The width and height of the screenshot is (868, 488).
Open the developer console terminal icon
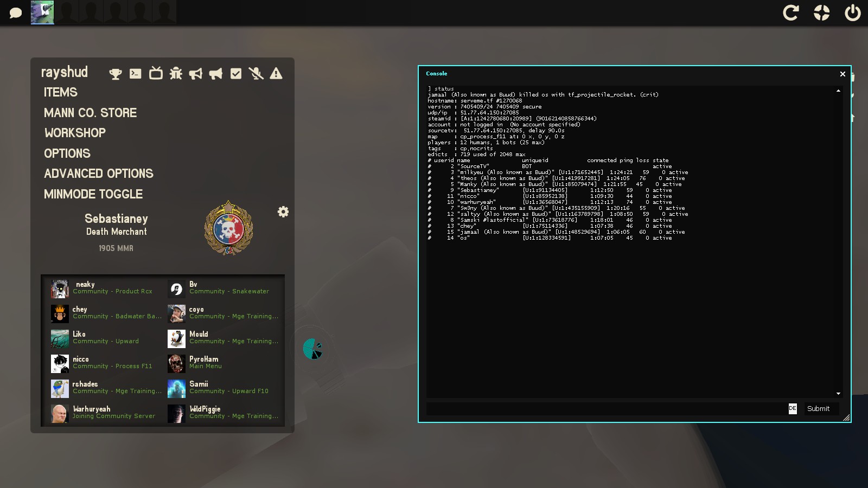tap(136, 74)
